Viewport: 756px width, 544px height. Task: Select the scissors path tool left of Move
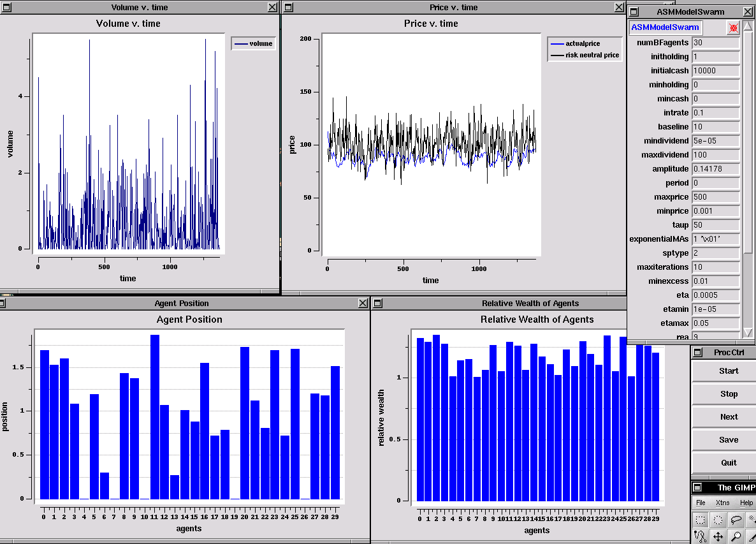click(700, 536)
